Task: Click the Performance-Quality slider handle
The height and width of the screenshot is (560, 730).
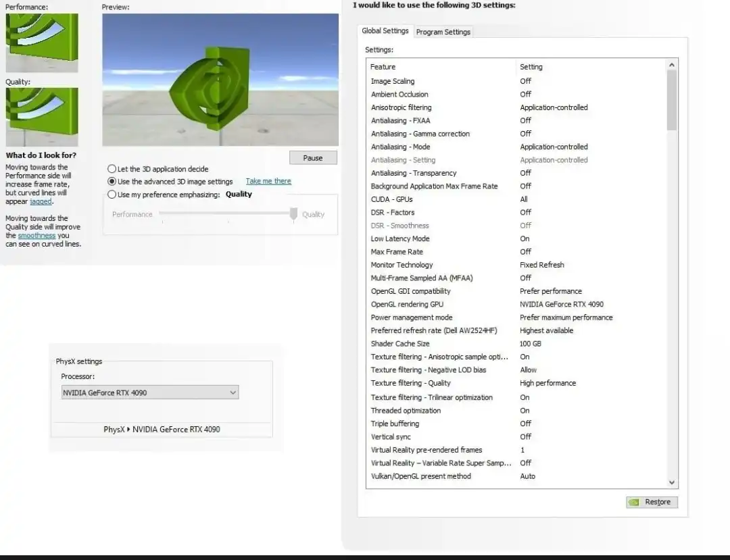Action: 293,214
